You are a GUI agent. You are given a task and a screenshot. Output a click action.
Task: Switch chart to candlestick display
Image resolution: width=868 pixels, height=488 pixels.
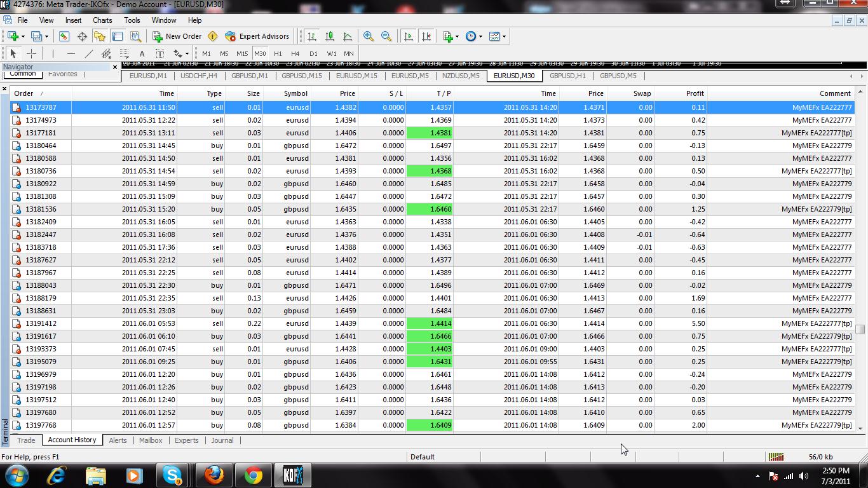tap(330, 36)
